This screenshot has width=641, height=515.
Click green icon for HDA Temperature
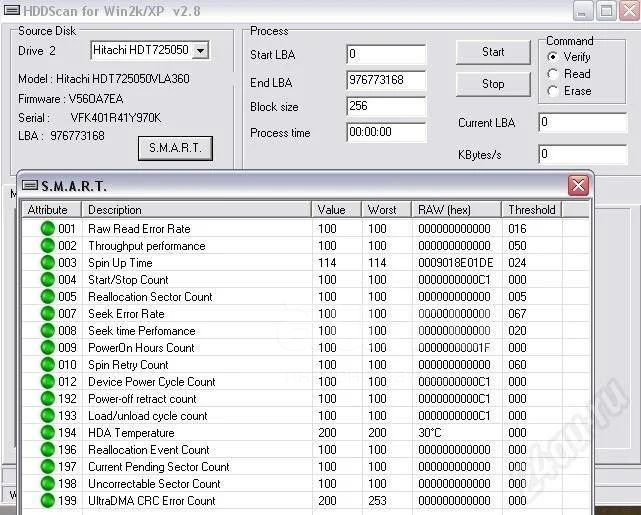[48, 432]
